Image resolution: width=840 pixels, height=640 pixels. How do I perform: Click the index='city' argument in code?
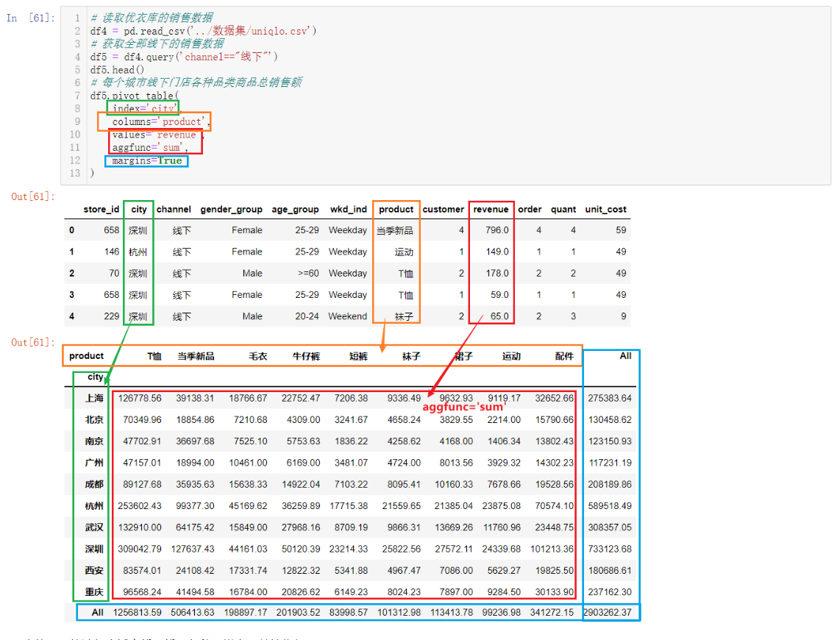tap(145, 108)
